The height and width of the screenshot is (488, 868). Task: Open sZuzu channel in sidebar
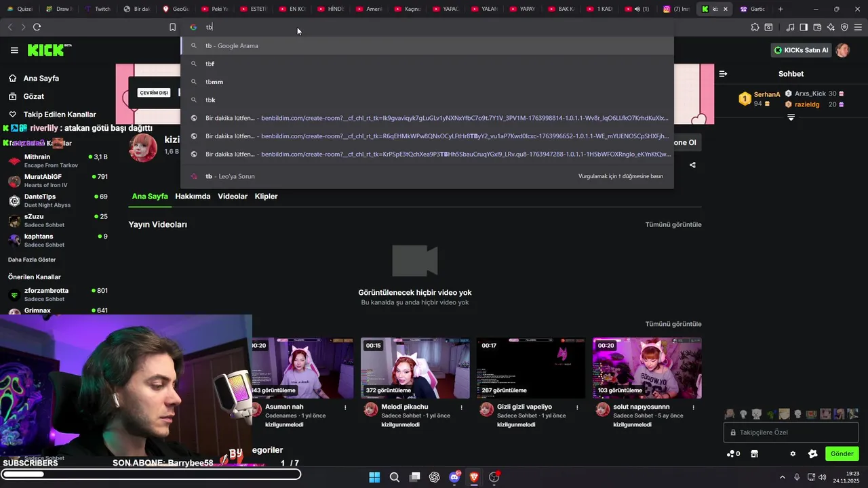58,220
